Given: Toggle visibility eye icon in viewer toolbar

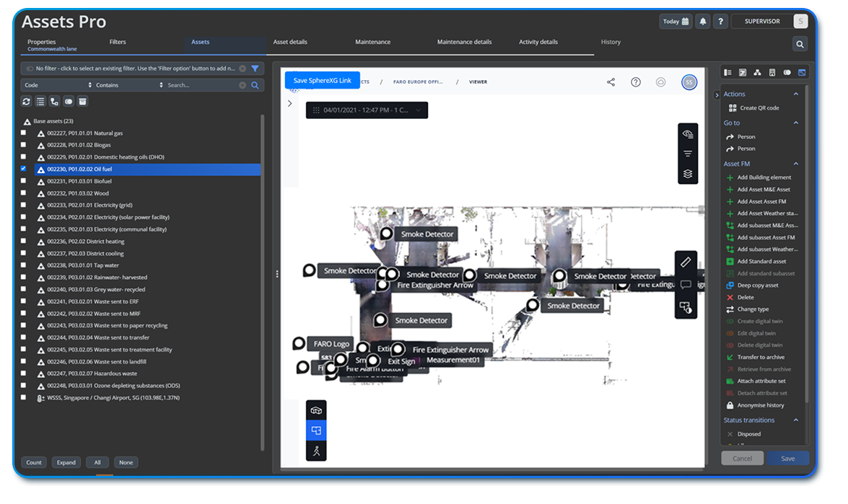Looking at the screenshot, I should pos(688,134).
